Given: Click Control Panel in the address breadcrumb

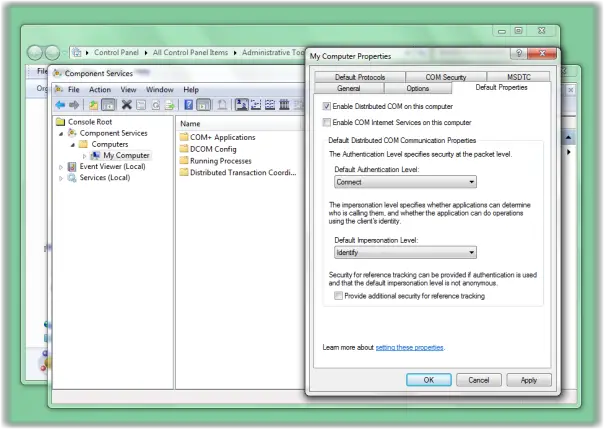Looking at the screenshot, I should coord(116,52).
